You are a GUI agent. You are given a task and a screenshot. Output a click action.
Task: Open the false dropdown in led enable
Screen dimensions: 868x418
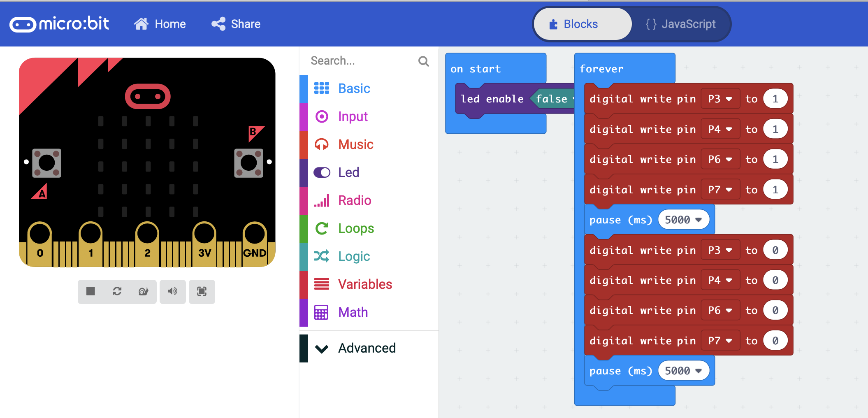572,99
